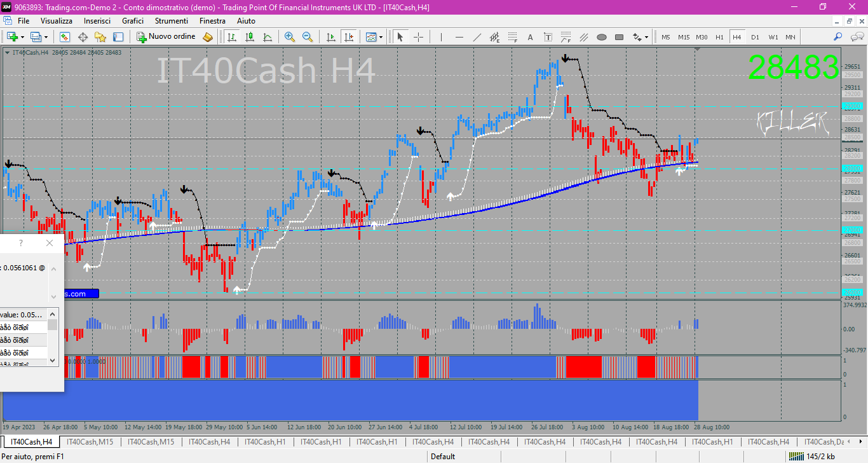Switch timeframe to M15
Screen dimensions: 868x463
[684, 37]
